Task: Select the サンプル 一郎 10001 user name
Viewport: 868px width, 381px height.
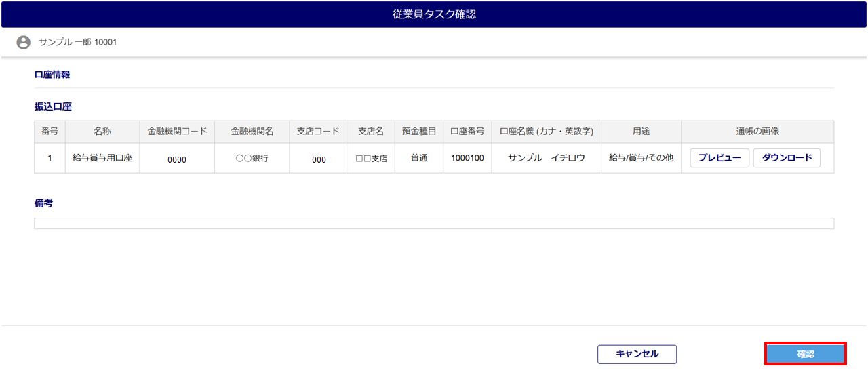Action: [x=78, y=42]
